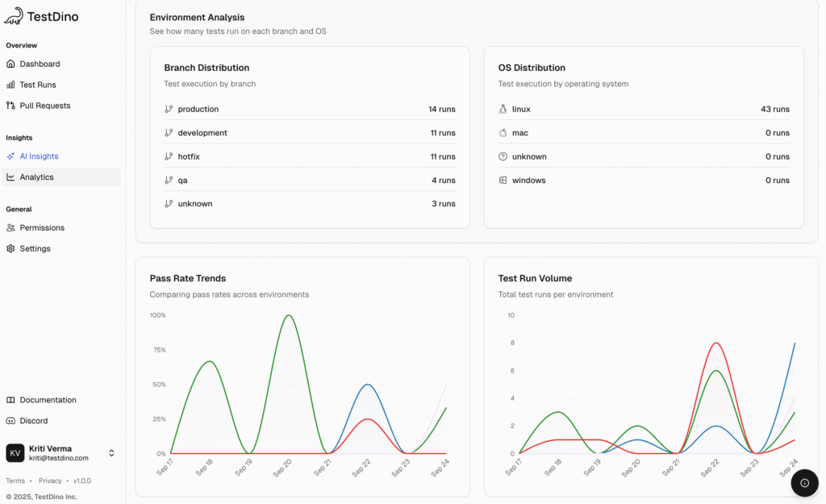Viewport: 826px width, 504px height.
Task: Click the TestDino dinosaur logo
Action: [x=15, y=15]
